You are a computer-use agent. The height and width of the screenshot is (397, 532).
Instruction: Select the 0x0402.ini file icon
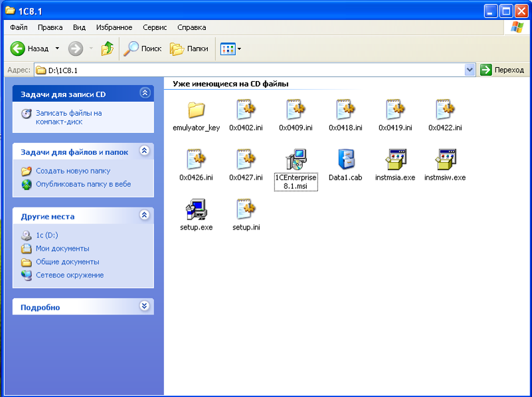(x=246, y=109)
